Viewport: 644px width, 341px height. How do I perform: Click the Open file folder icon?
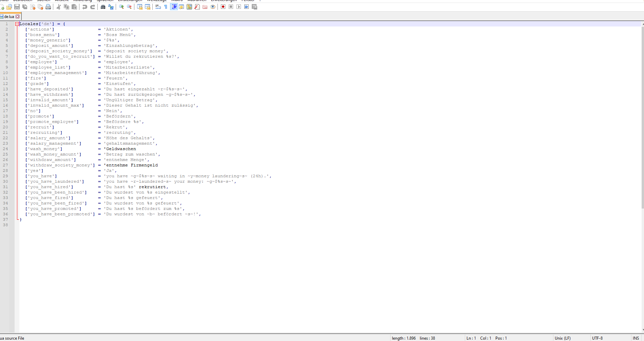pyautogui.click(x=9, y=7)
